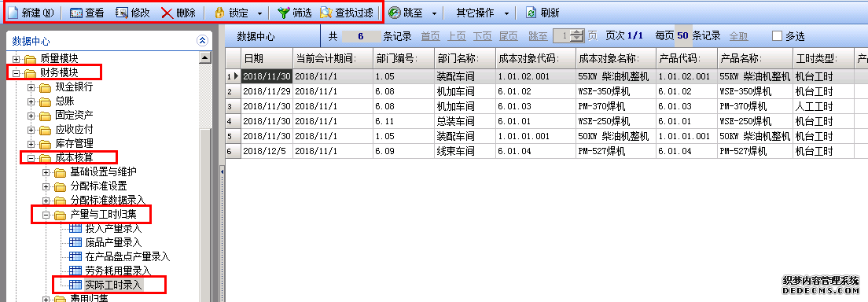Click the 基础设置与维护 folder icon
868x302 pixels.
pos(61,172)
